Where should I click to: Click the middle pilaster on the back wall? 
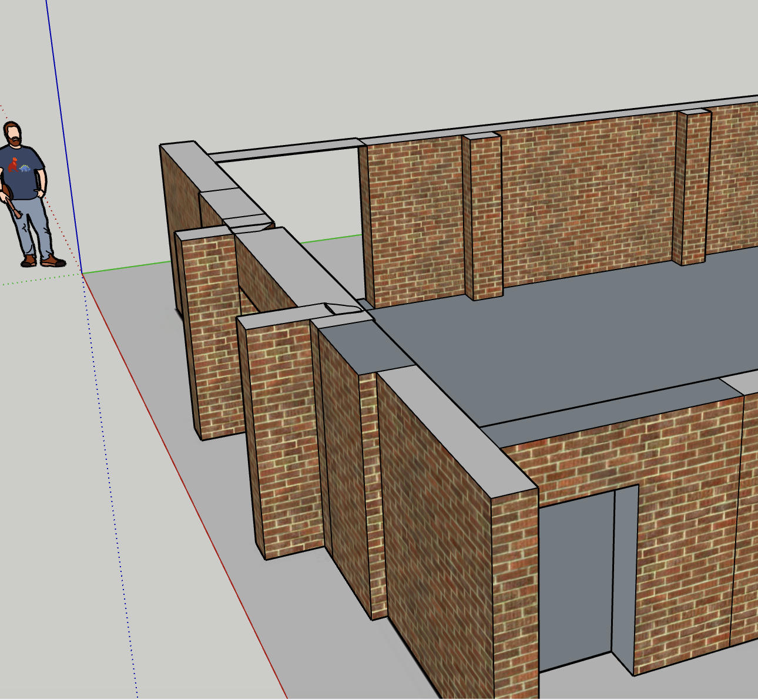[x=484, y=216]
